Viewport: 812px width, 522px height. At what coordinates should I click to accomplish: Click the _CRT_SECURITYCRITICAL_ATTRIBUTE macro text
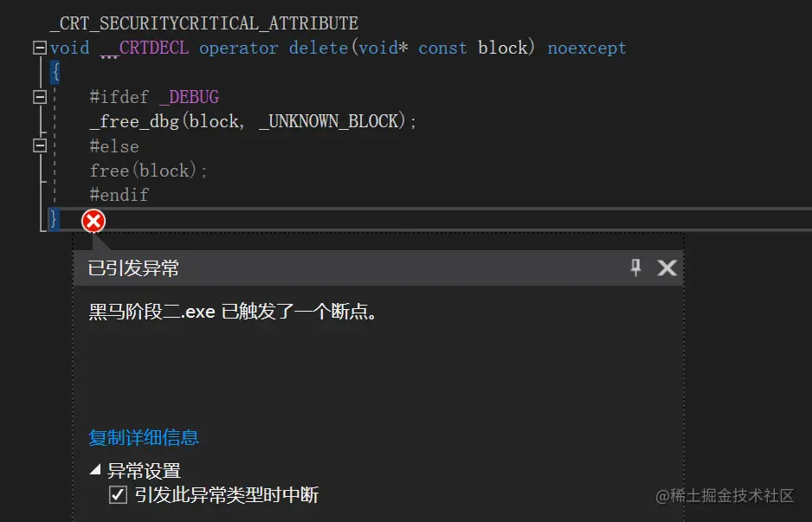[204, 23]
